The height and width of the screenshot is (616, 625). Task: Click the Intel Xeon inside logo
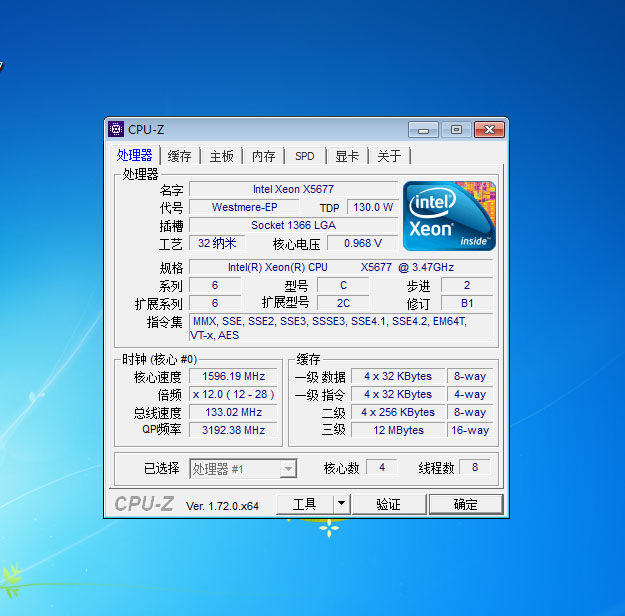click(x=449, y=216)
